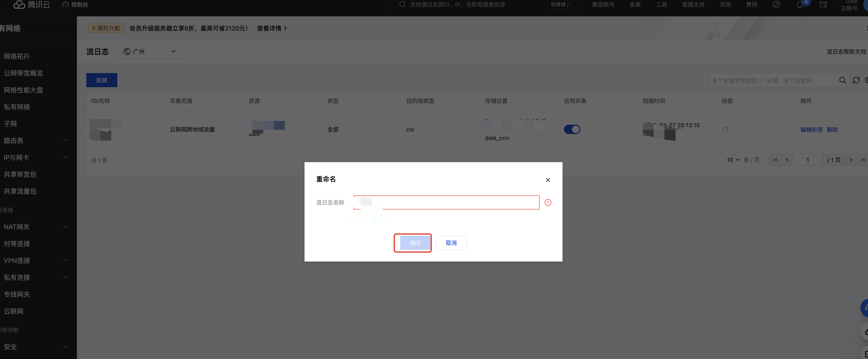
Task: Open 客服支持 in the top bar
Action: tap(693, 4)
